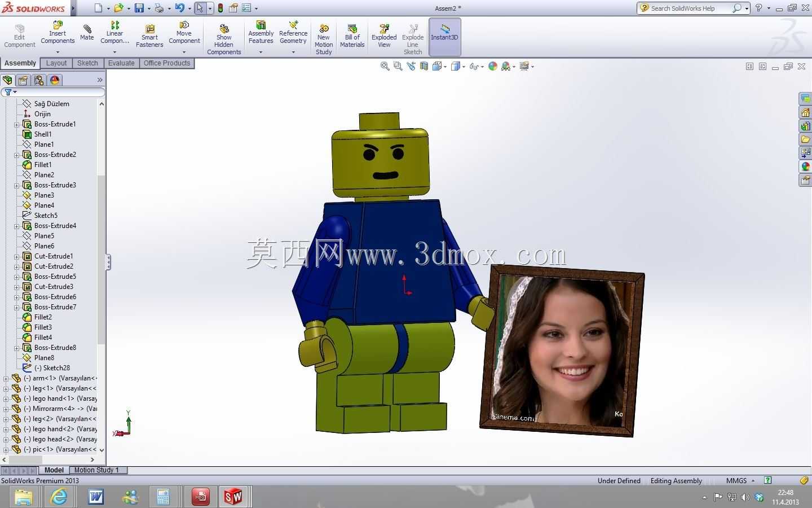Click Linear Component Pattern
This screenshot has width=812, height=508.
114,33
